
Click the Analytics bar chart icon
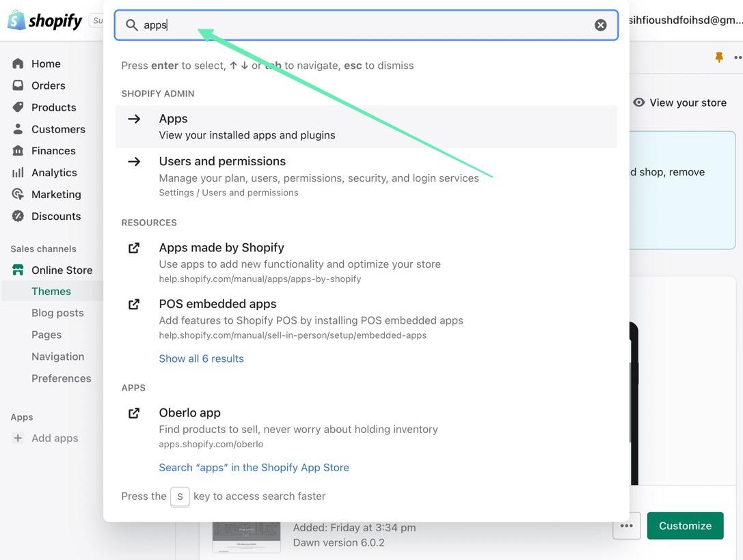coord(18,172)
